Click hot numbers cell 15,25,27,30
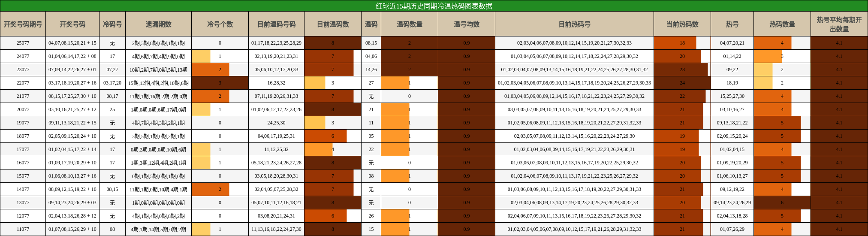 732,96
